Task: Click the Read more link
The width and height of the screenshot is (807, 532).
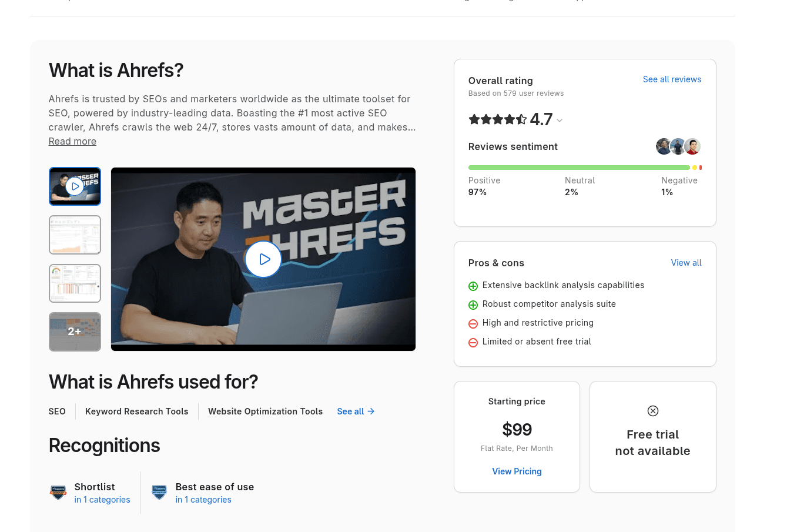Action: tap(72, 141)
